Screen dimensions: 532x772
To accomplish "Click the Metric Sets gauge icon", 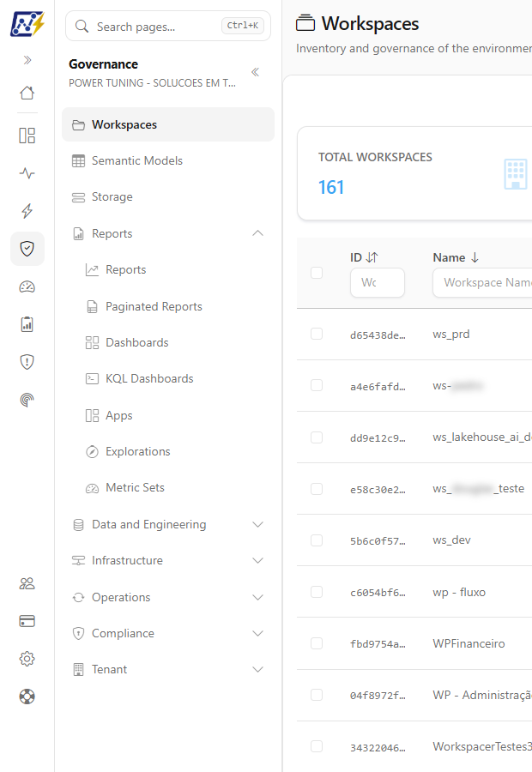I will pyautogui.click(x=92, y=488).
